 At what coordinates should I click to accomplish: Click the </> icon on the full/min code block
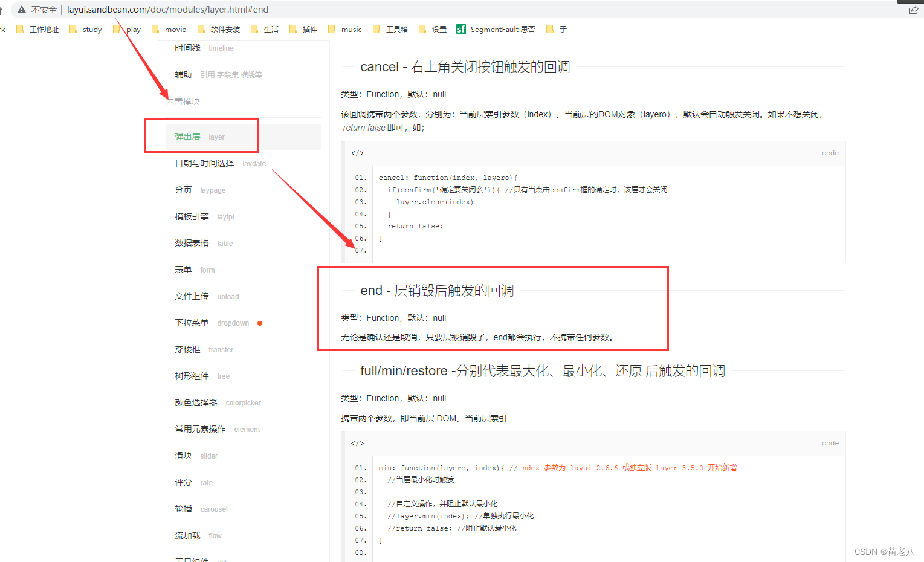point(357,443)
